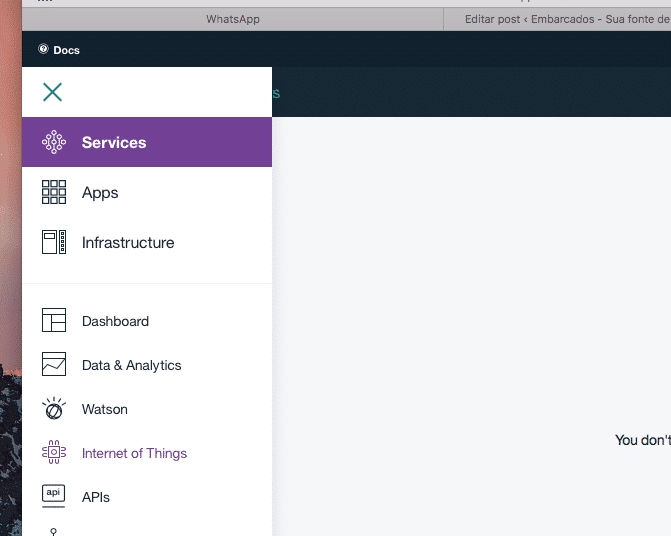This screenshot has height=536, width=671.
Task: Close the side navigation menu
Action: click(x=53, y=92)
